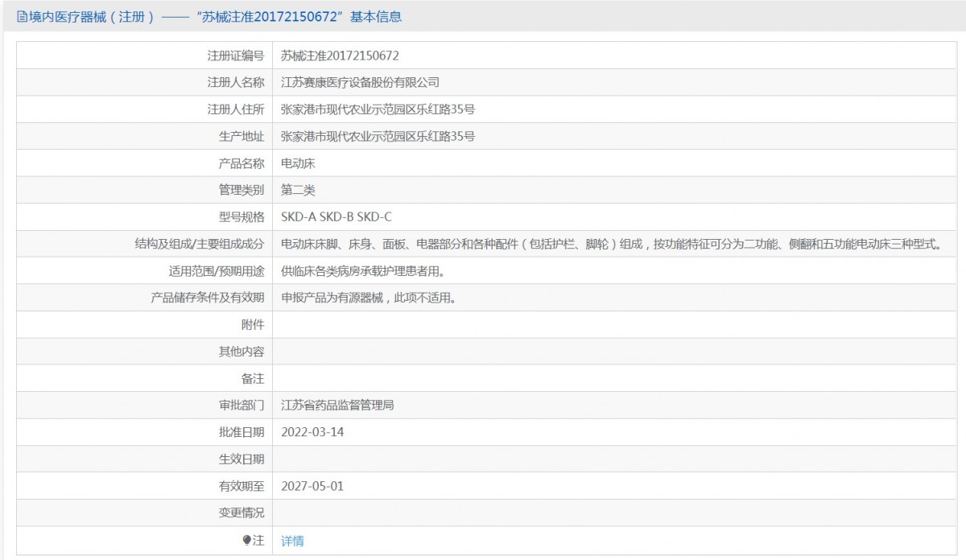Click the document icon beside 境内医疗器械 header
The height and width of the screenshot is (560, 966).
pyautogui.click(x=21, y=16)
